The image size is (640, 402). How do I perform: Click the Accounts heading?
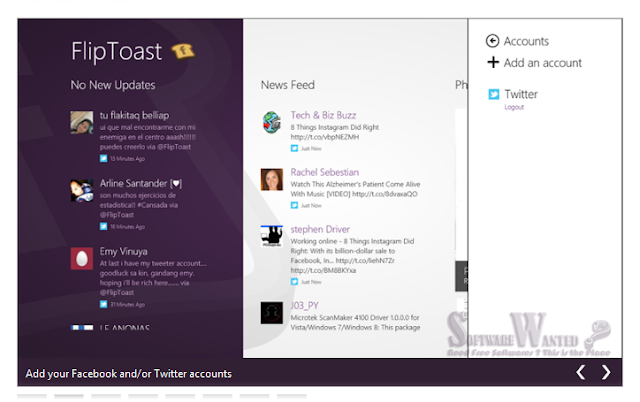526,41
